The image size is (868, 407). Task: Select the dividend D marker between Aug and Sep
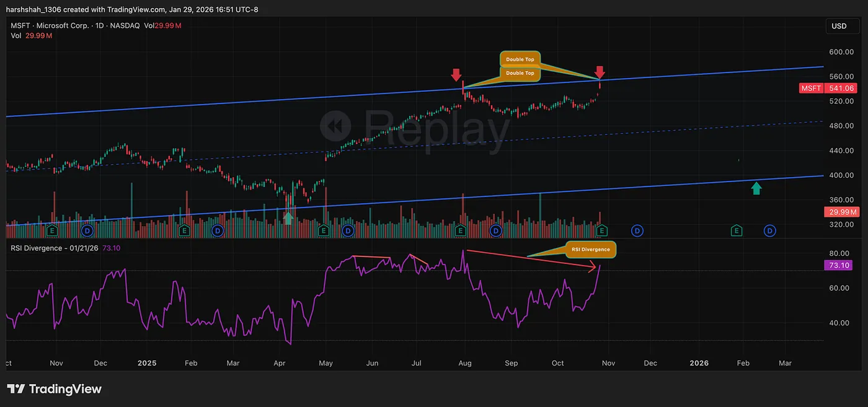tap(495, 230)
